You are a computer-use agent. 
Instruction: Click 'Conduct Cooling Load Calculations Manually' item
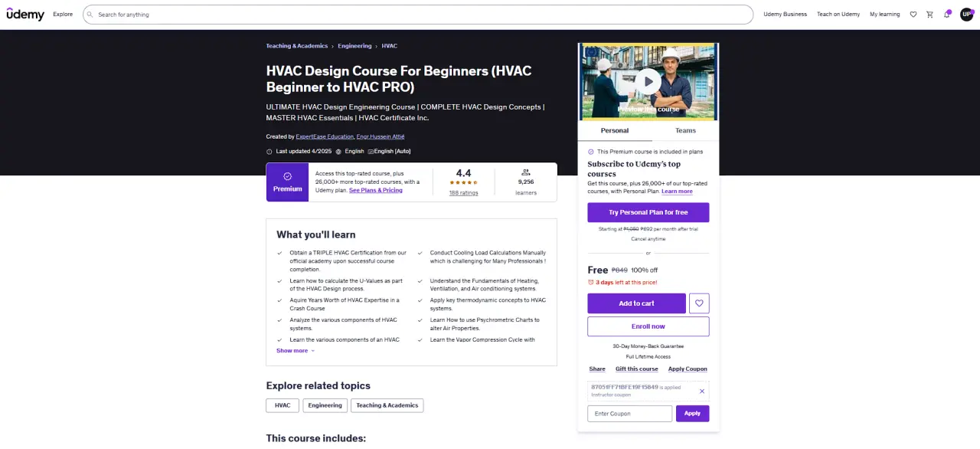pos(488,257)
